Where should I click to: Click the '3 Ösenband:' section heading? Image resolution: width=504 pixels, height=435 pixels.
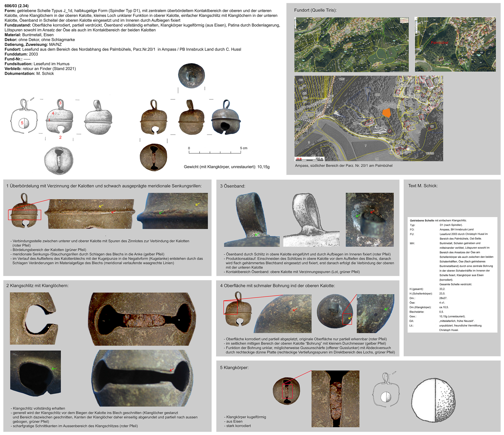pyautogui.click(x=233, y=186)
